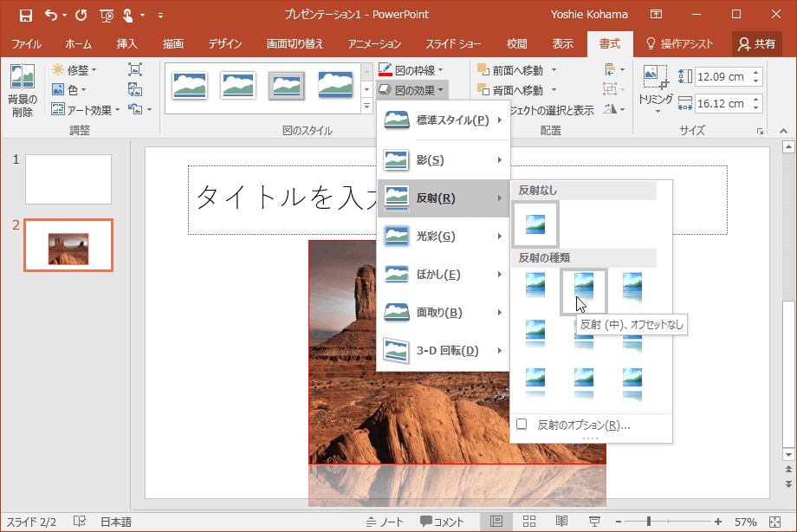This screenshot has height=532, width=797.
Task: Click Fit slide to window icon
Action: [774, 522]
